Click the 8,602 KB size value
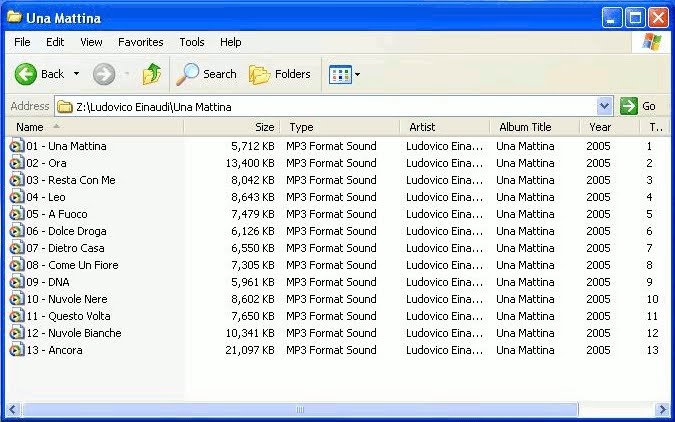This screenshot has height=422, width=675. point(253,299)
